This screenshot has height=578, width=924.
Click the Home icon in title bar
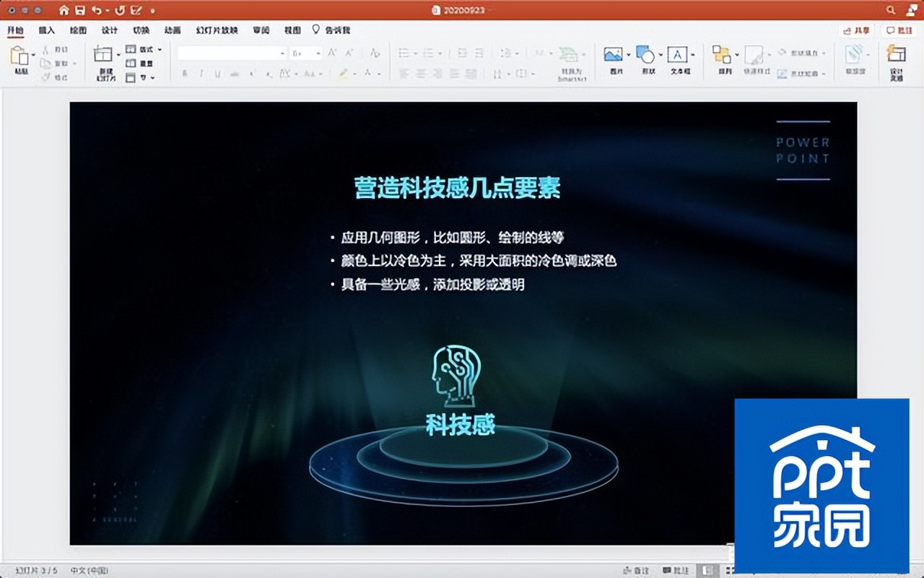(x=64, y=10)
